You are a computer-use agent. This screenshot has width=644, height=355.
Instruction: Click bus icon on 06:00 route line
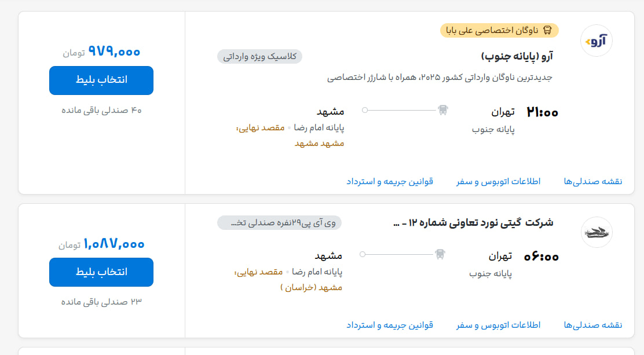tap(440, 254)
